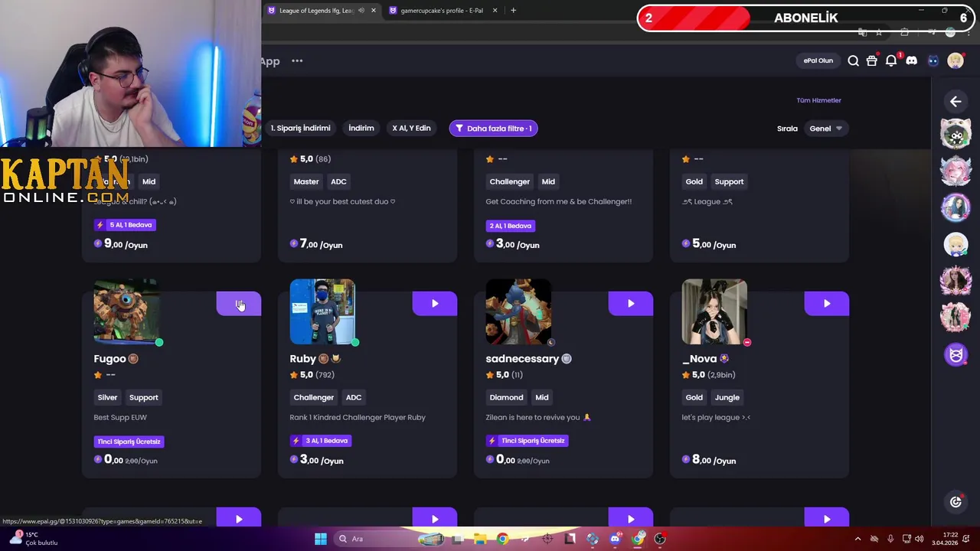Click 'ADC' tag on Ruby's card
This screenshot has width=980, height=551.
coord(354,397)
